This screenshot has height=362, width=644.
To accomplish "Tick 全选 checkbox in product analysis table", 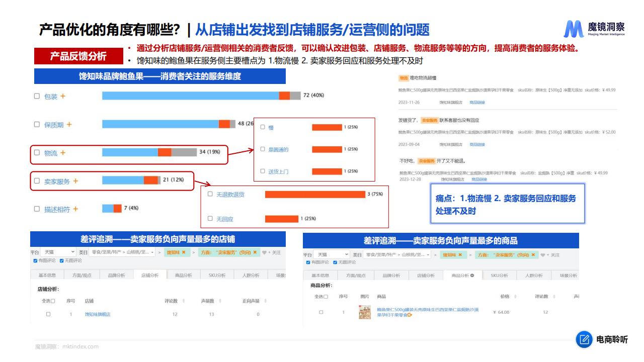I will [326, 297].
